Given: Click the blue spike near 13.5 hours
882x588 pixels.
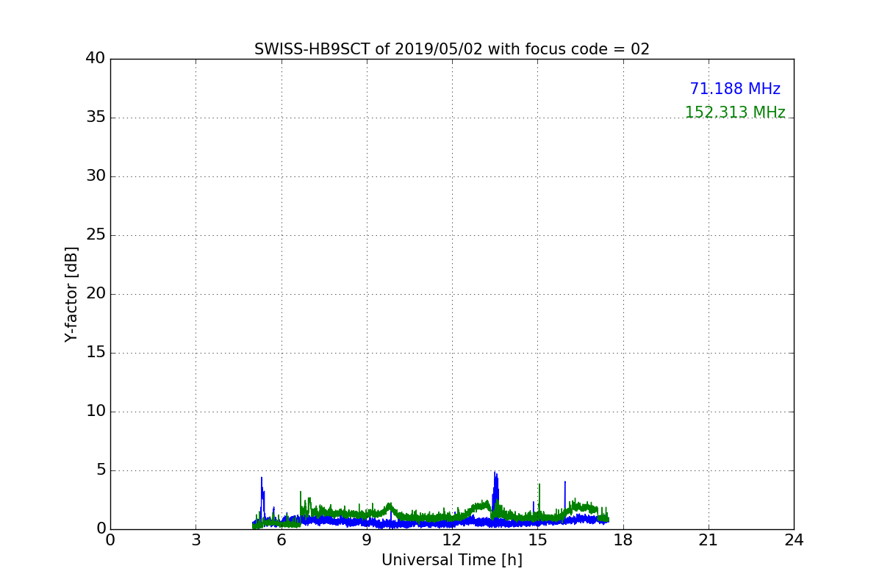Looking at the screenshot, I should [x=495, y=492].
